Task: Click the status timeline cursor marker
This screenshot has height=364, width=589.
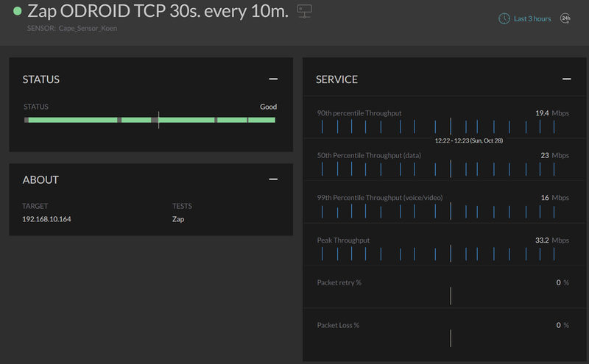Action: pyautogui.click(x=158, y=120)
